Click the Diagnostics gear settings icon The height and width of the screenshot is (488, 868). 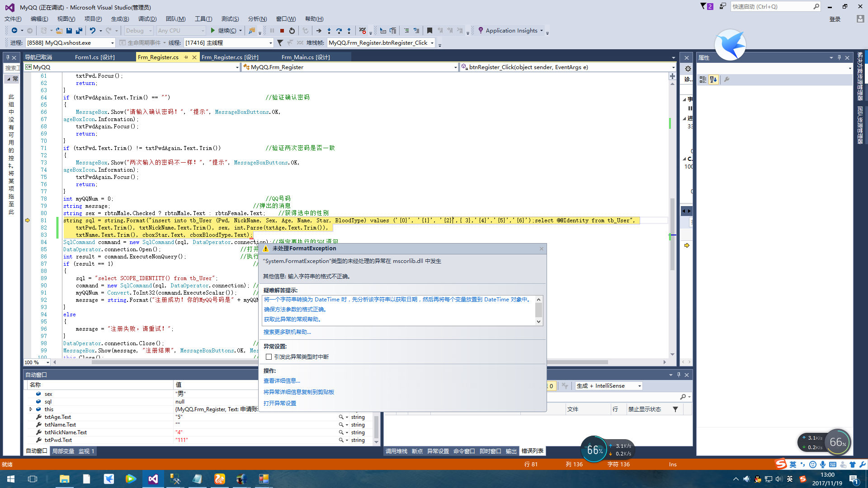pos(688,69)
